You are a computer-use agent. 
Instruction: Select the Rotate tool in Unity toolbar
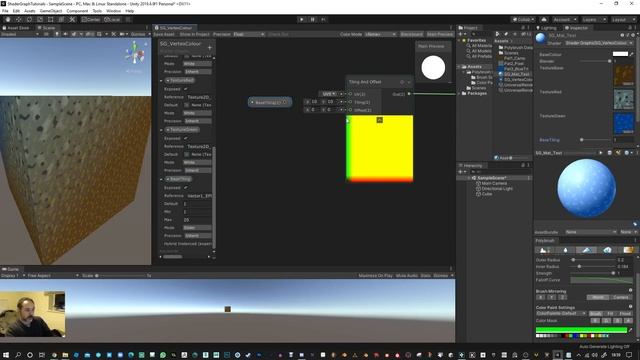click(x=29, y=19)
